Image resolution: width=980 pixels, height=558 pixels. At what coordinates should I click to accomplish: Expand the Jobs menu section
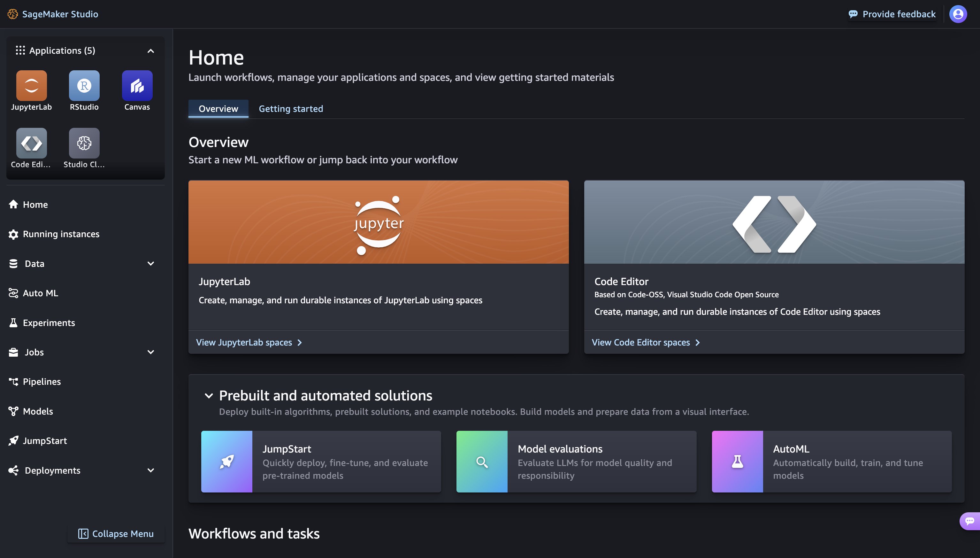pyautogui.click(x=151, y=352)
